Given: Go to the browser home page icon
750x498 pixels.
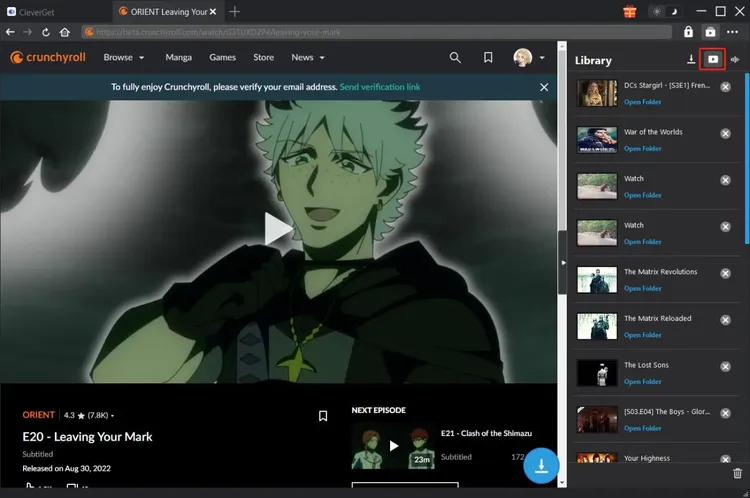Looking at the screenshot, I should coord(64,33).
